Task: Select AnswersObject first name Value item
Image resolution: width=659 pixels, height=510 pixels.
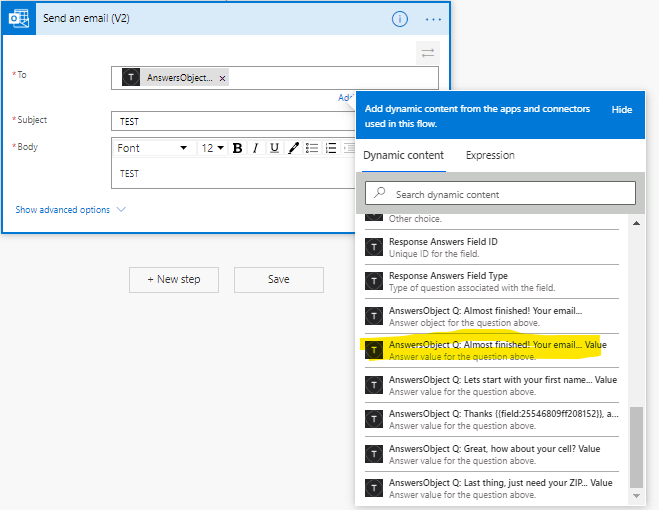Action: pyautogui.click(x=492, y=385)
